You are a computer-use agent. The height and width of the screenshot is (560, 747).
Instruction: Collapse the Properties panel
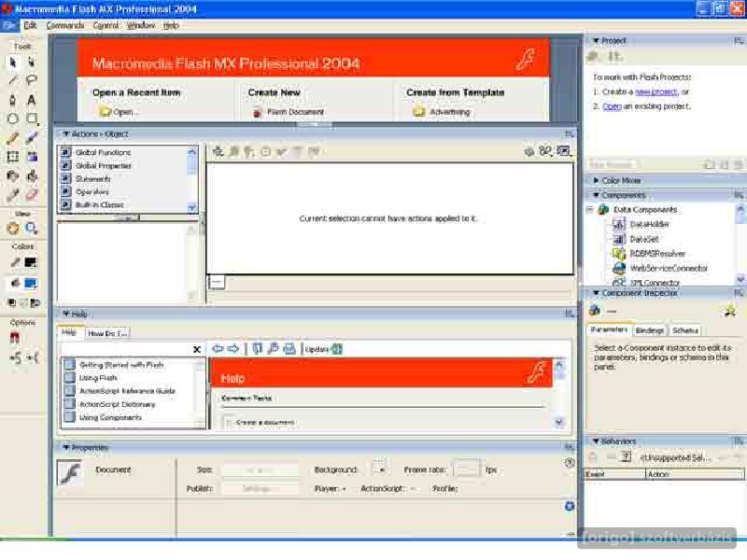point(66,448)
